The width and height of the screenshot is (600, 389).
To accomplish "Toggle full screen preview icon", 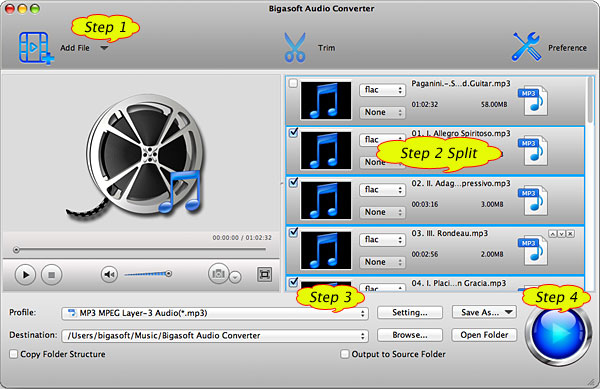I will (x=264, y=274).
